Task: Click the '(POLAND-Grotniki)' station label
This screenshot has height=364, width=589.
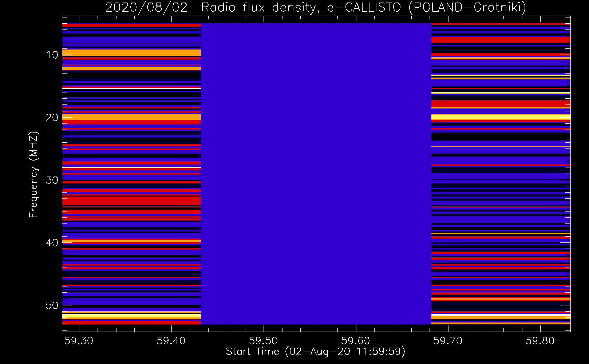Action: click(x=467, y=7)
